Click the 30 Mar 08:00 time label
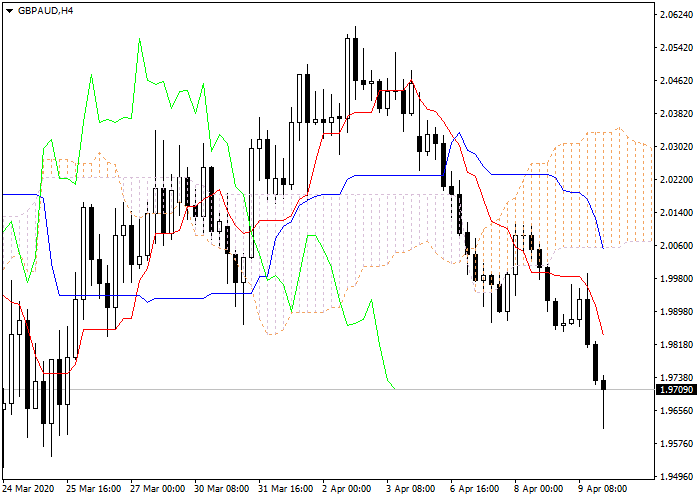Screen dimensions: 700x500 click(221, 489)
